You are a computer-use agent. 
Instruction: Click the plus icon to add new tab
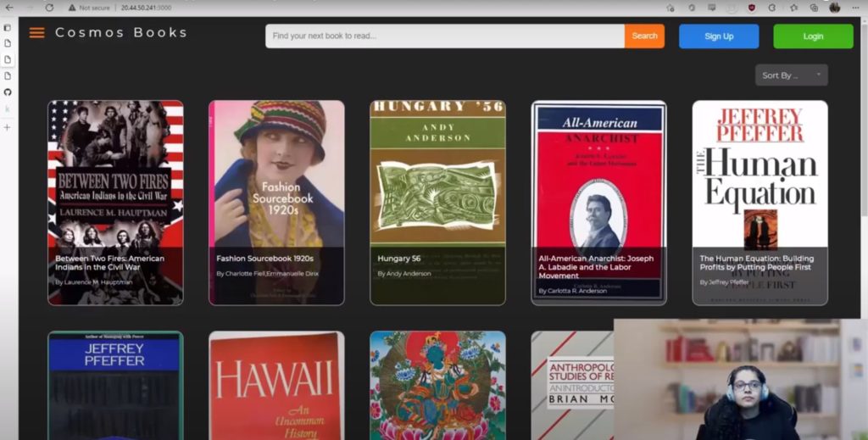[x=8, y=127]
